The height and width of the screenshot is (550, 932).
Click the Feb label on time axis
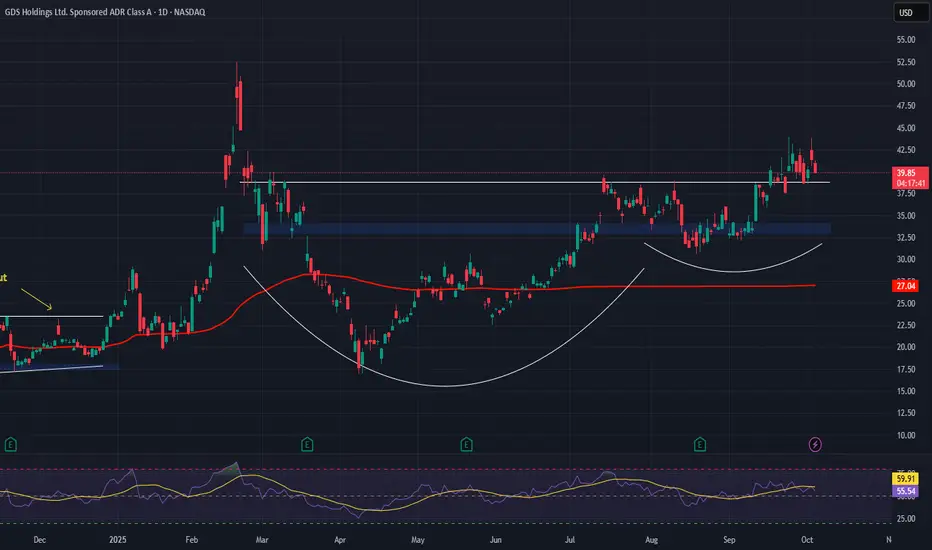[191, 540]
